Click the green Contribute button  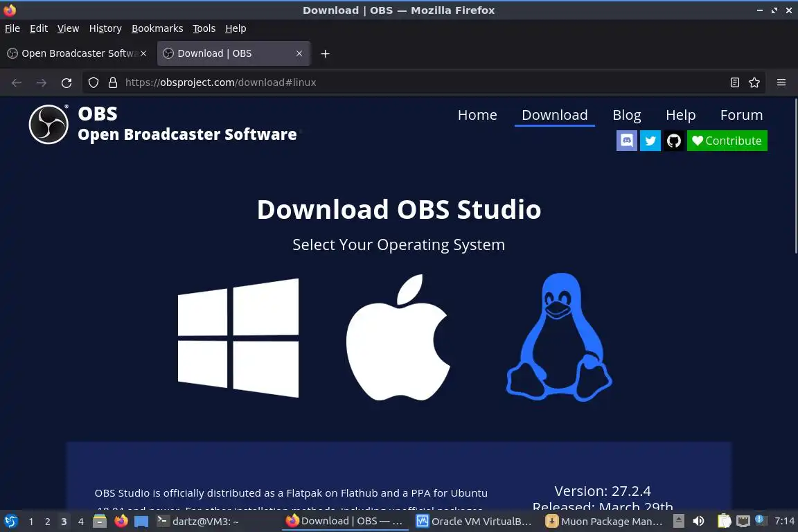tap(727, 141)
